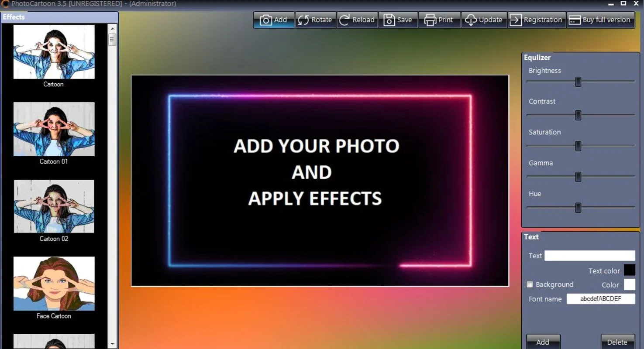Screen dimensions: 644x349
Task: Open the Font name selector
Action: tap(600, 299)
